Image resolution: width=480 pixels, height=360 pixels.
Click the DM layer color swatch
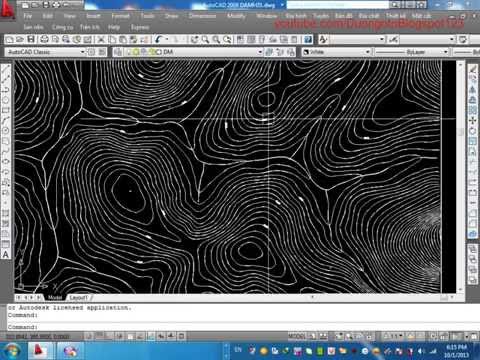[160, 52]
